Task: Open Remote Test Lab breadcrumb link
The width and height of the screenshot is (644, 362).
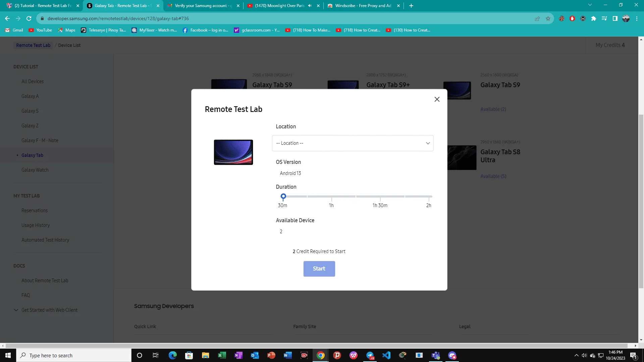Action: [33, 45]
